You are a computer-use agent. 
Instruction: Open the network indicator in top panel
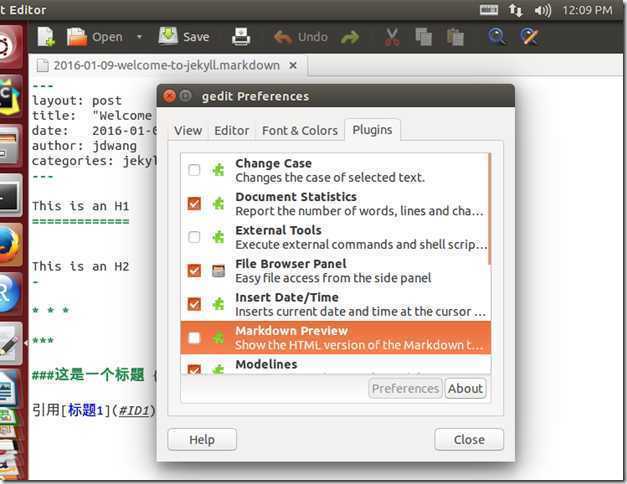tap(516, 10)
